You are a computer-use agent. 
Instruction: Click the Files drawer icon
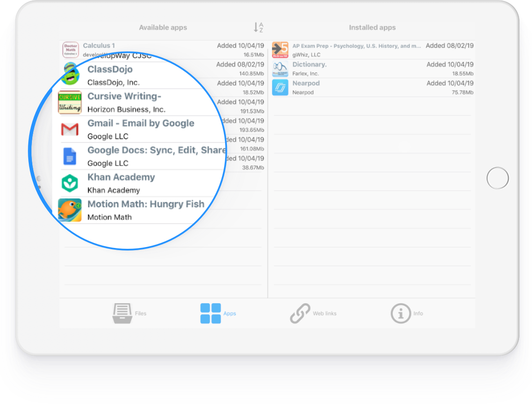point(122,313)
